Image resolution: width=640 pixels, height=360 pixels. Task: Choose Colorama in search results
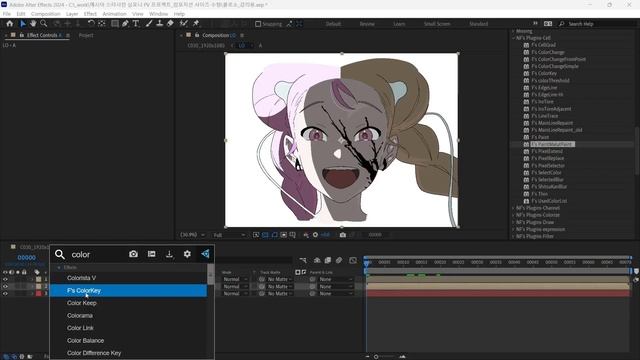coord(128,316)
